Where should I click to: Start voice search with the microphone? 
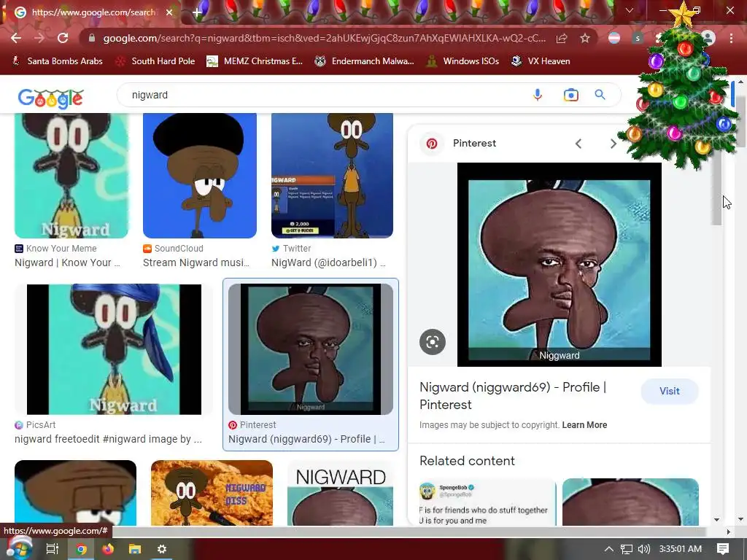click(x=538, y=95)
